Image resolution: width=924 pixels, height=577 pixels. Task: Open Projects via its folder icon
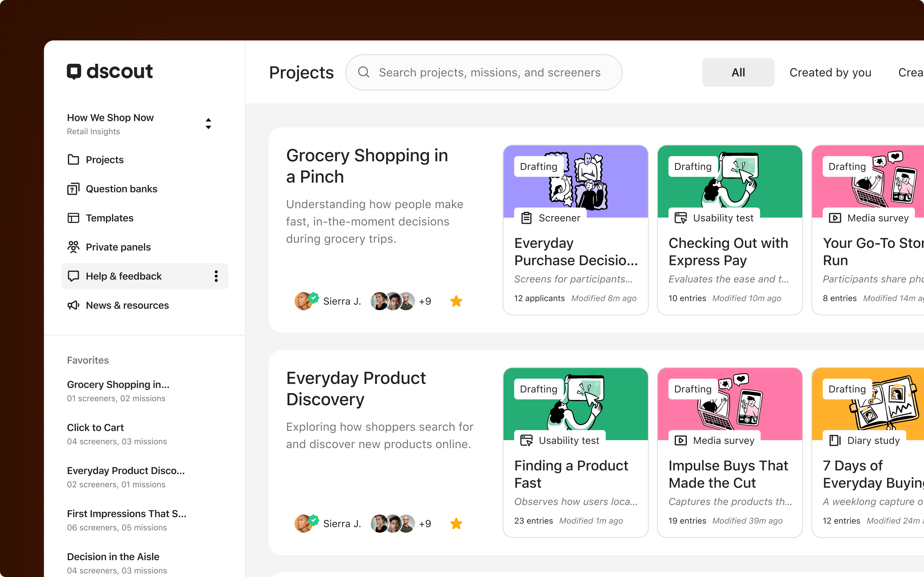click(x=73, y=160)
